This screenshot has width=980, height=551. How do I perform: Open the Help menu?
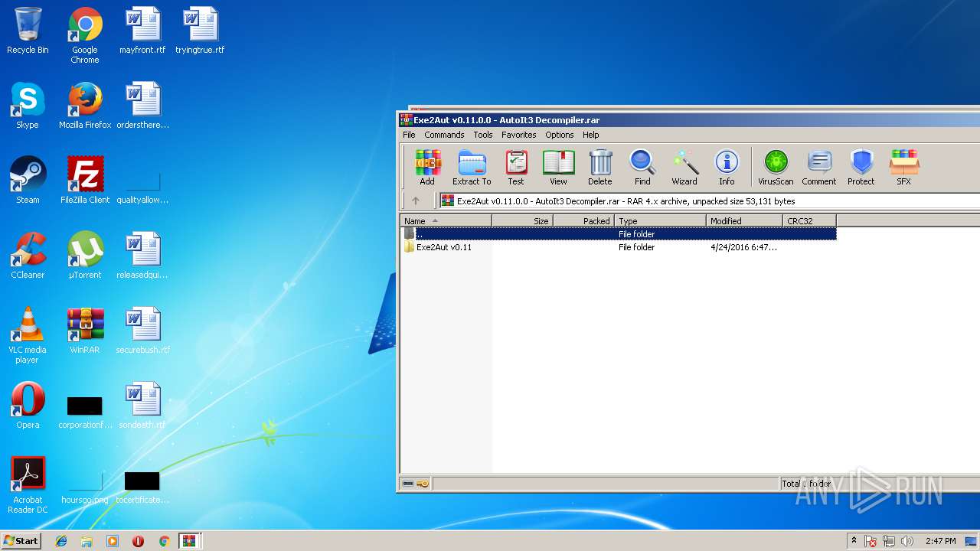coord(591,135)
